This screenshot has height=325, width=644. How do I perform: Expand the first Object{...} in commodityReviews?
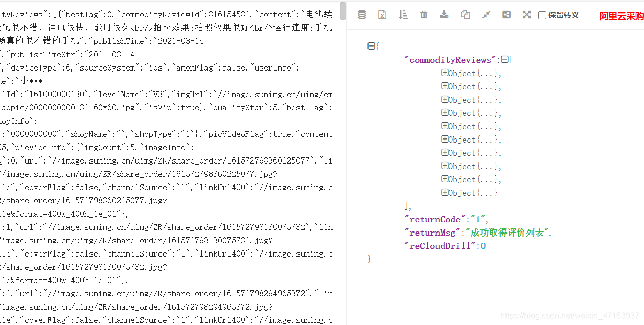coord(445,73)
